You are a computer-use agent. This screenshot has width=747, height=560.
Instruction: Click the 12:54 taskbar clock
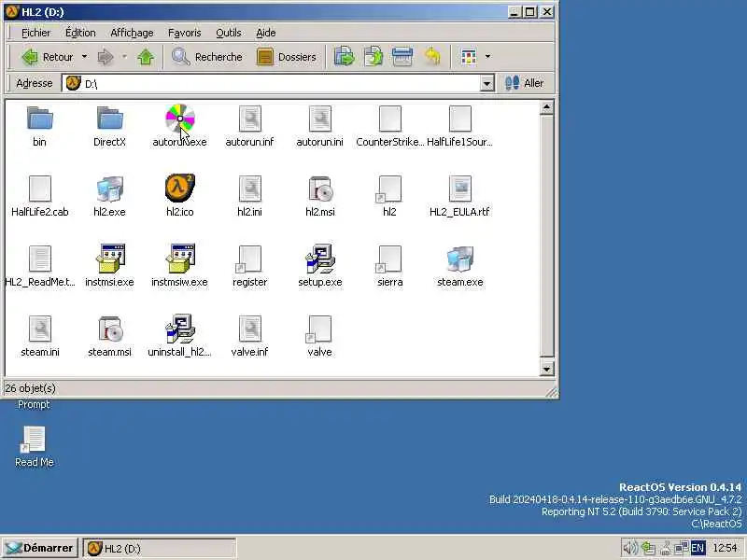coord(725,548)
